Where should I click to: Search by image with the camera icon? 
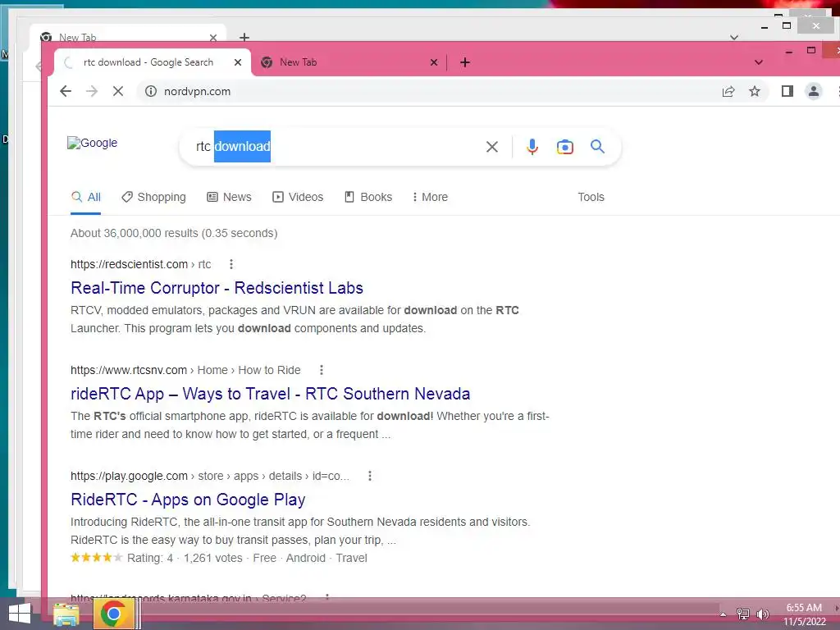tap(564, 147)
